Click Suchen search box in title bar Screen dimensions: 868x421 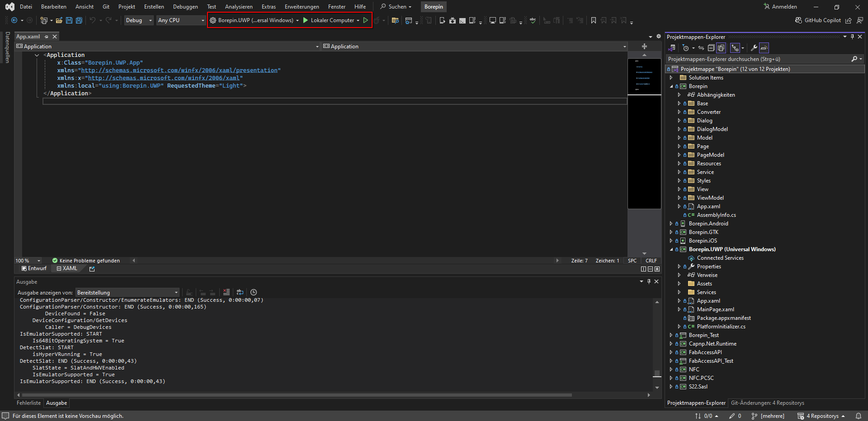coord(396,7)
